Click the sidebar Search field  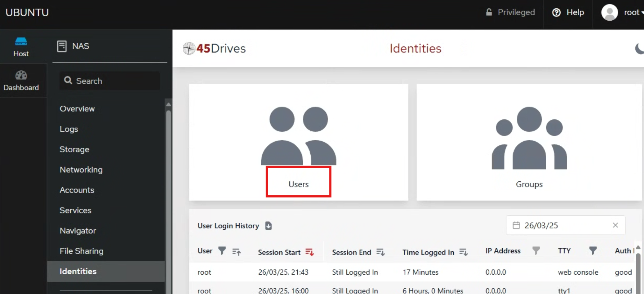click(x=110, y=81)
